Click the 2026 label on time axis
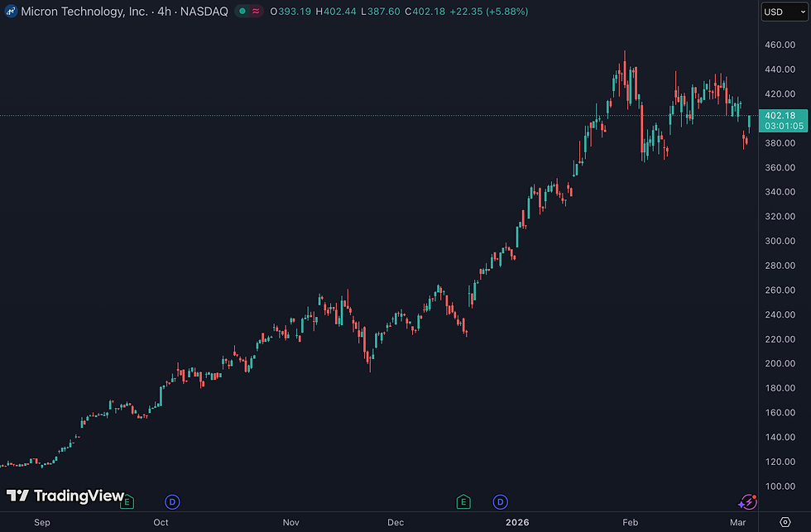This screenshot has height=532, width=811. click(x=517, y=523)
